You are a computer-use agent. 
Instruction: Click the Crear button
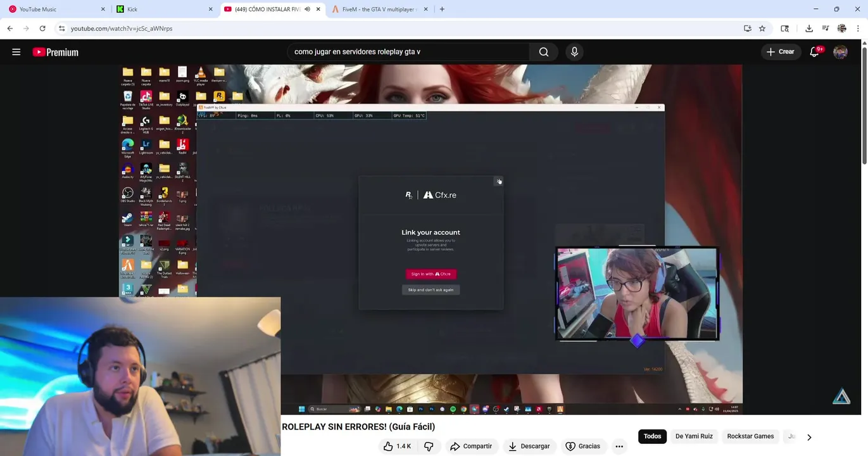pos(780,52)
